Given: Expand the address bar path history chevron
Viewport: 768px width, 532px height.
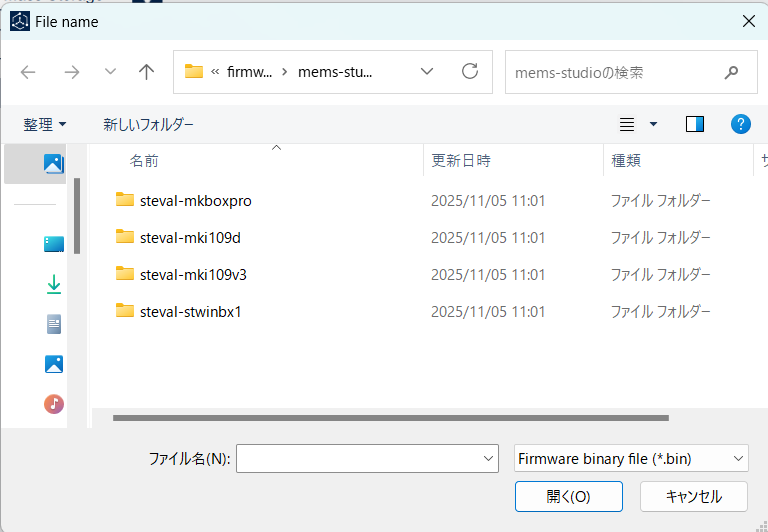Looking at the screenshot, I should 427,72.
